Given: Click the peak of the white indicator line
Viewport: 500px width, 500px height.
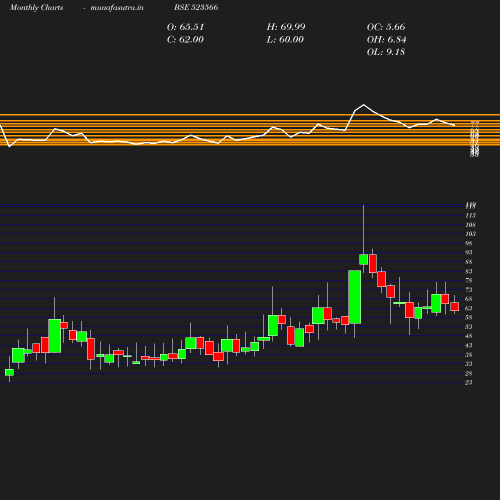Looking at the screenshot, I should 364,105.
